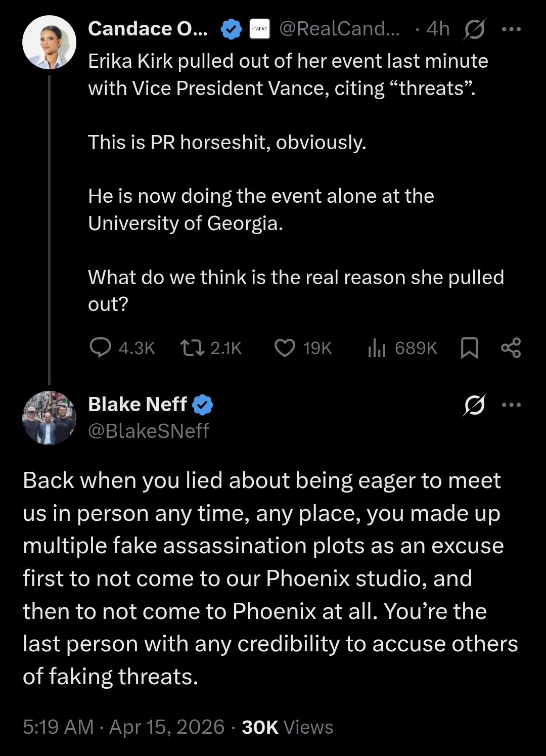
Task: Tap the Candace O... display name
Action: [148, 29]
